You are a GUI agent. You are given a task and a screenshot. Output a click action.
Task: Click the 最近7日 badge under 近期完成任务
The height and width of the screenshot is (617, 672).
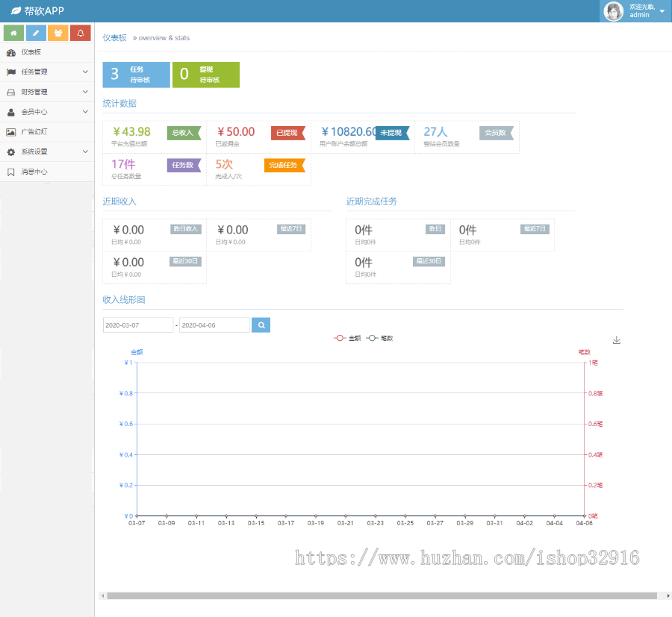coord(535,229)
